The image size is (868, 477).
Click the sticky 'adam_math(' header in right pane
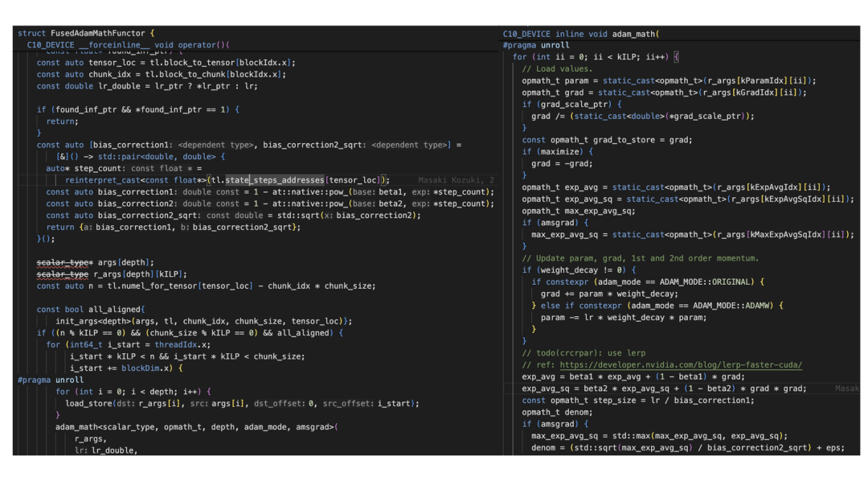(x=581, y=34)
